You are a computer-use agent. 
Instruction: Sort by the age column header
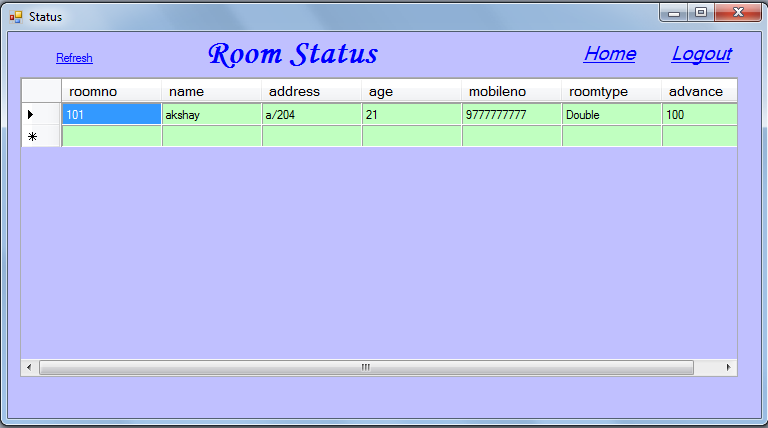point(411,91)
